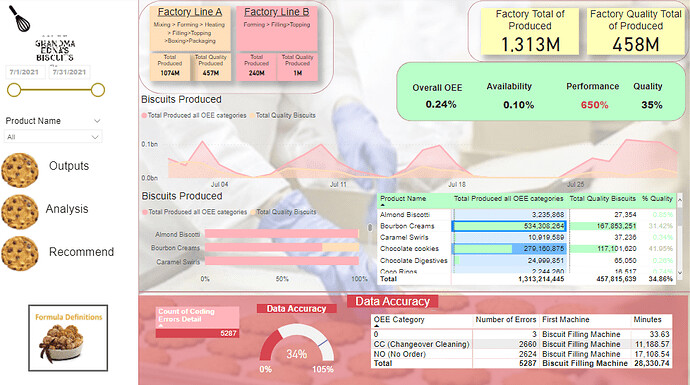Sort by Total Produced all OEE categories header

[508, 198]
